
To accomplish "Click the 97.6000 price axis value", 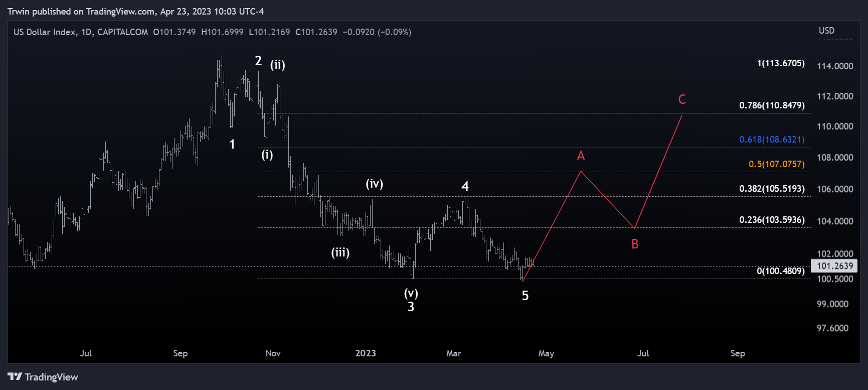I will pos(833,328).
